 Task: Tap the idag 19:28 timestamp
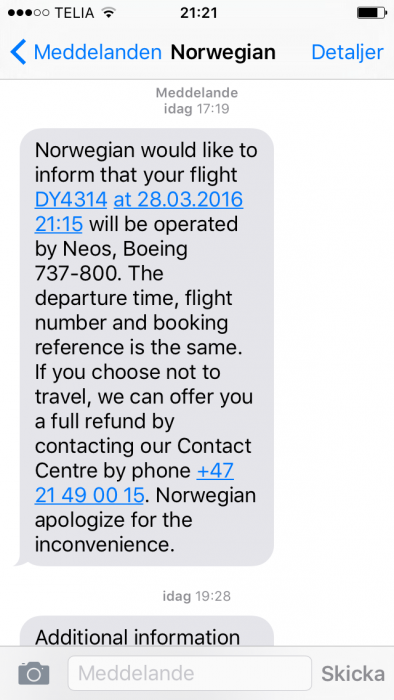click(x=197, y=596)
